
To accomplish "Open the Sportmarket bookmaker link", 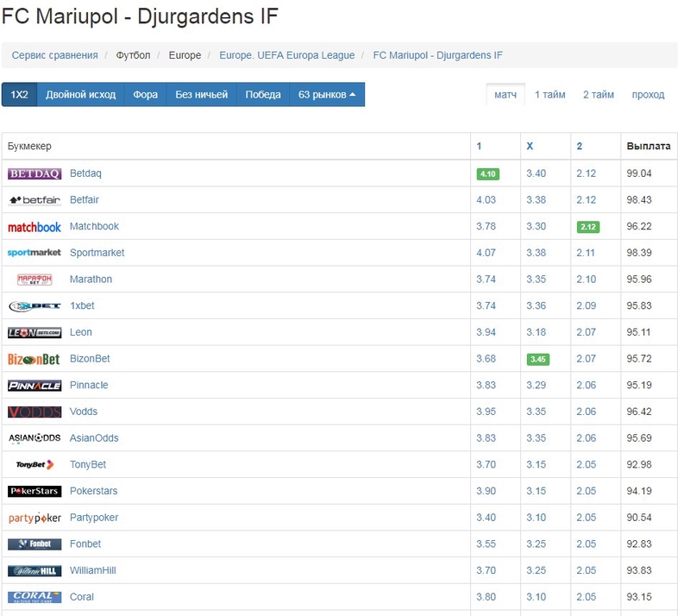I will pos(97,253).
